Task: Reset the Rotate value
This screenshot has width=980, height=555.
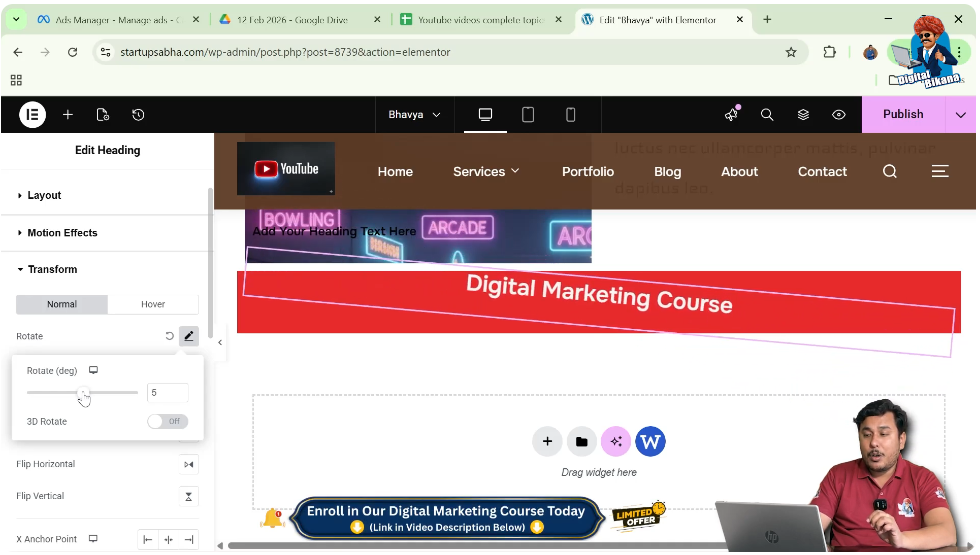Action: (x=169, y=336)
